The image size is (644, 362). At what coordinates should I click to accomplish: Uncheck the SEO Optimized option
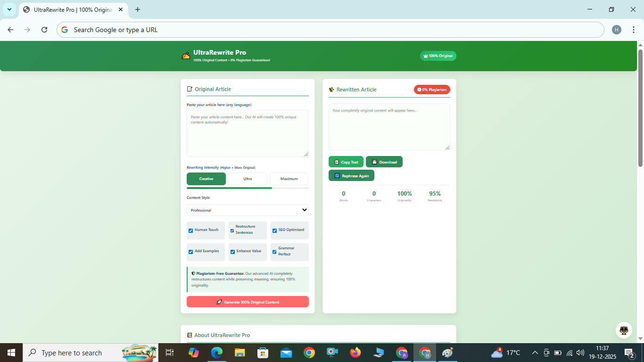point(274,230)
